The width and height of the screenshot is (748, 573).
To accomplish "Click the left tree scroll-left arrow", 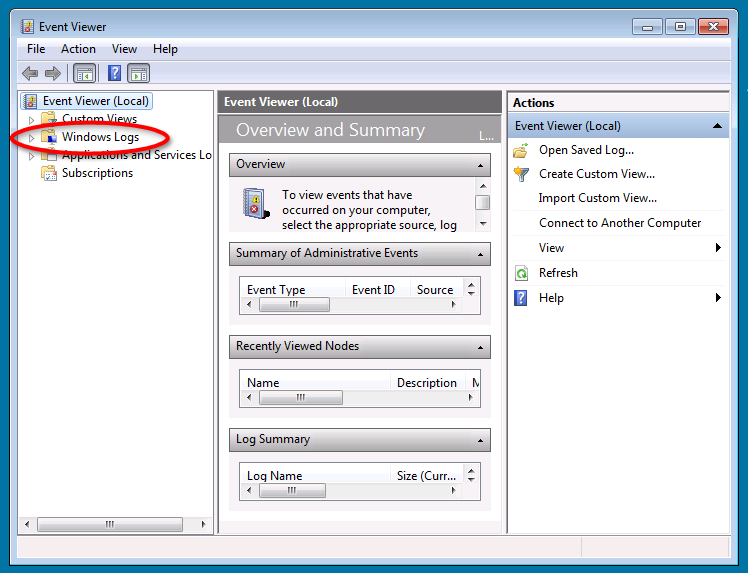I will 27,524.
